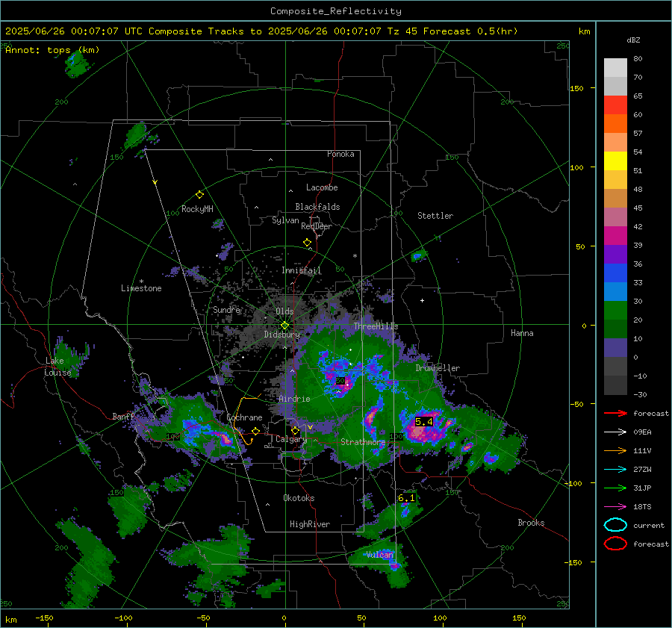The width and height of the screenshot is (672, 628).
Task: Click the Lake Louise label
Action: click(x=57, y=367)
